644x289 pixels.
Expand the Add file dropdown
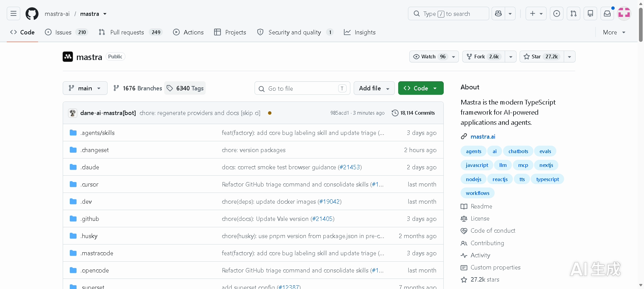coord(374,88)
